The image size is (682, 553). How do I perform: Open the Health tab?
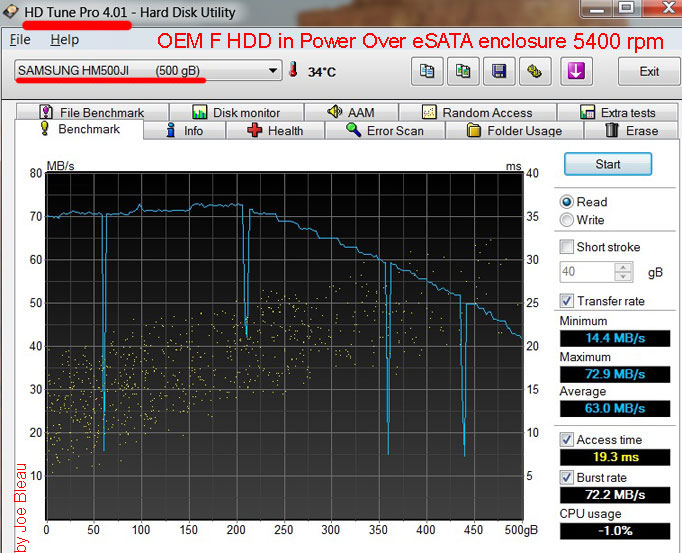point(274,131)
